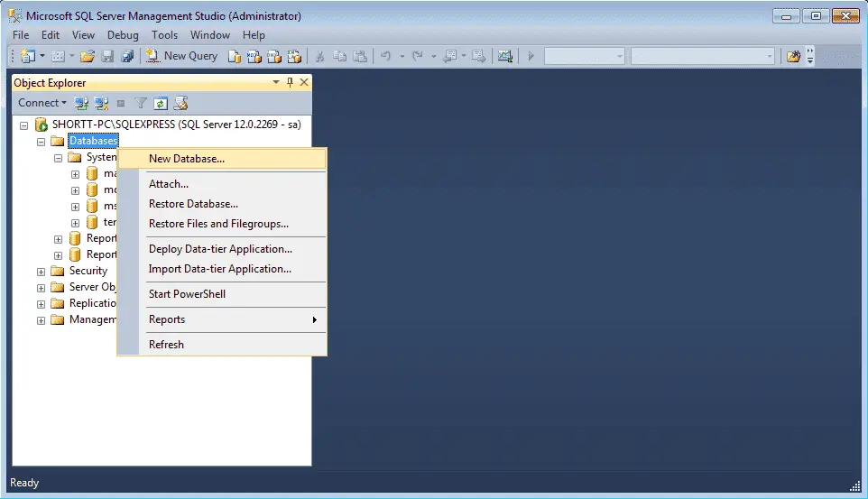The height and width of the screenshot is (499, 868).
Task: Click the Find in Files icon
Action: [793, 56]
